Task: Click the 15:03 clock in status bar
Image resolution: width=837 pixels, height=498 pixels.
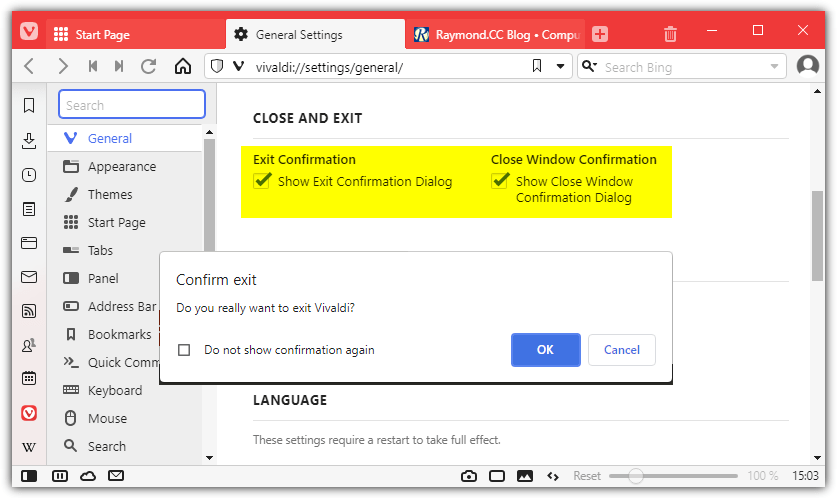Action: pos(805,476)
